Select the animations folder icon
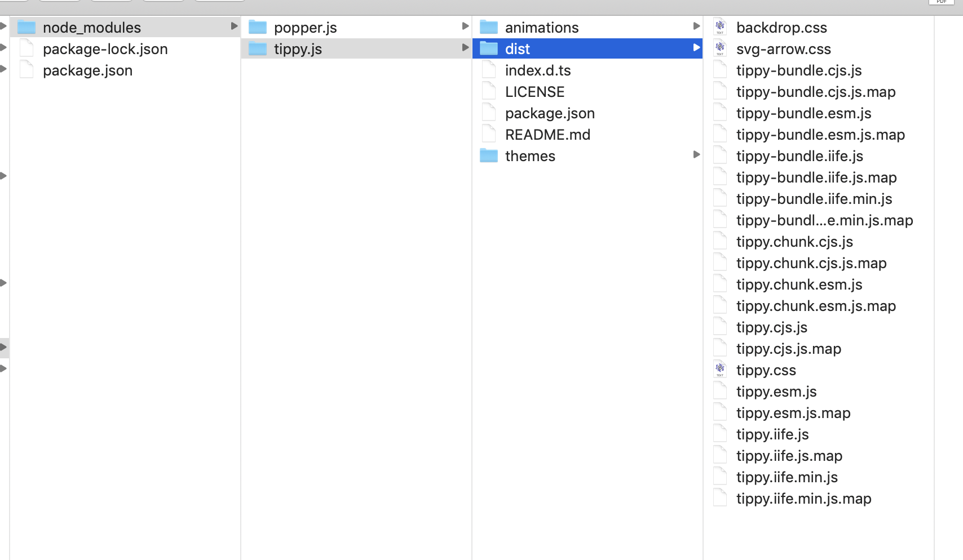The image size is (963, 560). pyautogui.click(x=488, y=26)
